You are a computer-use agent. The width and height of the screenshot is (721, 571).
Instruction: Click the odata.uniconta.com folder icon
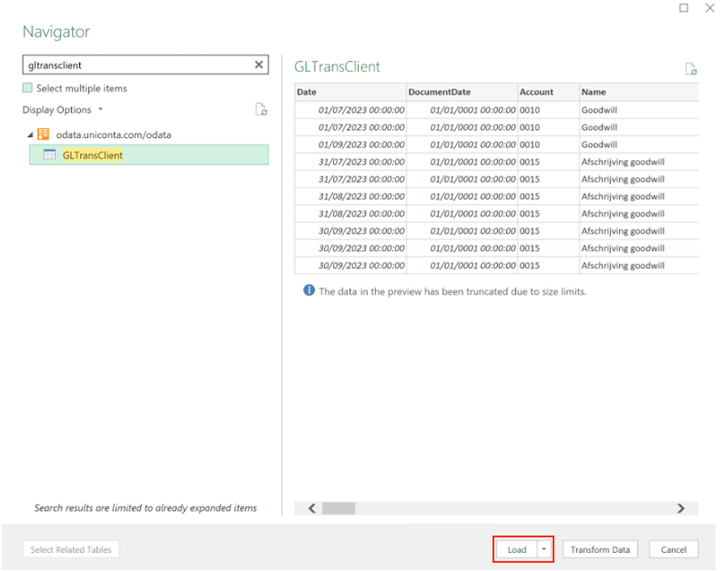[44, 134]
